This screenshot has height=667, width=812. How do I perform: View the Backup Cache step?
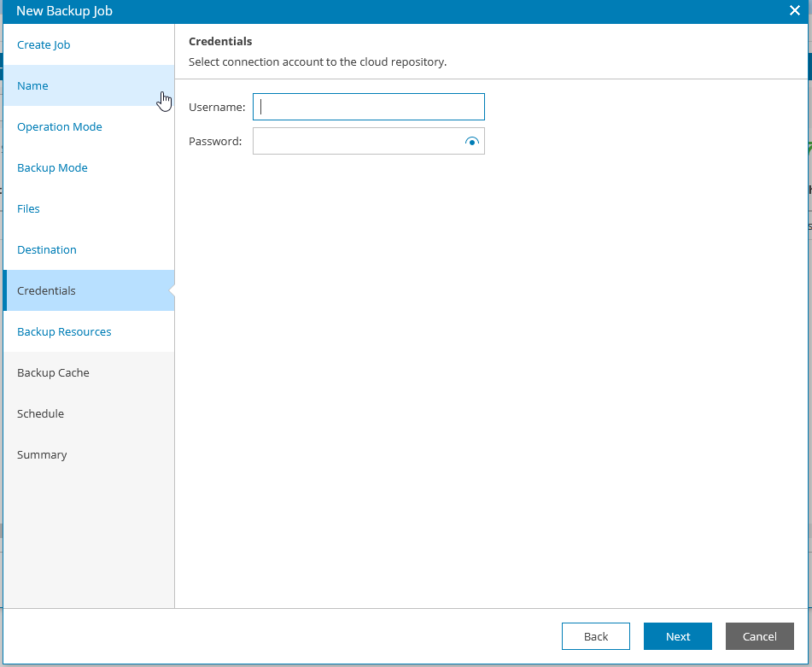tap(53, 372)
